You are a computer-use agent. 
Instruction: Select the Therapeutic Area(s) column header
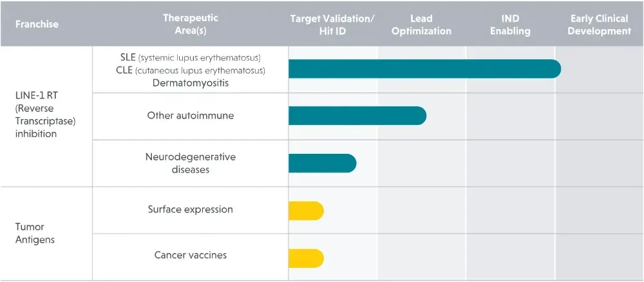(x=190, y=24)
